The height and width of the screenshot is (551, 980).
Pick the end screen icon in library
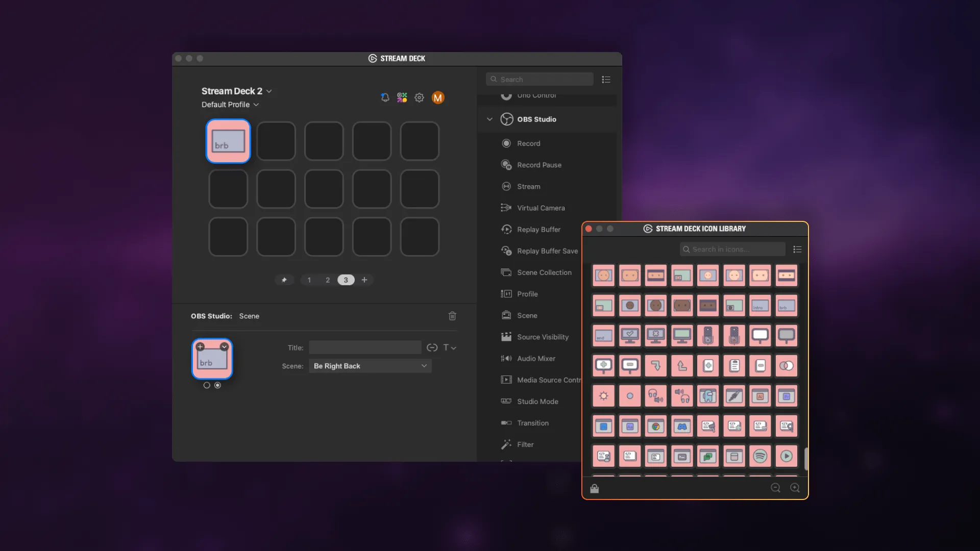coord(603,336)
